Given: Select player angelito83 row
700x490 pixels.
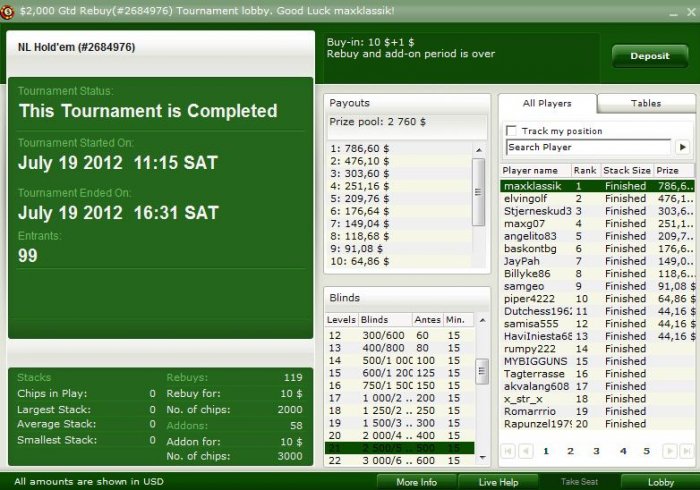Looking at the screenshot, I should tap(597, 236).
